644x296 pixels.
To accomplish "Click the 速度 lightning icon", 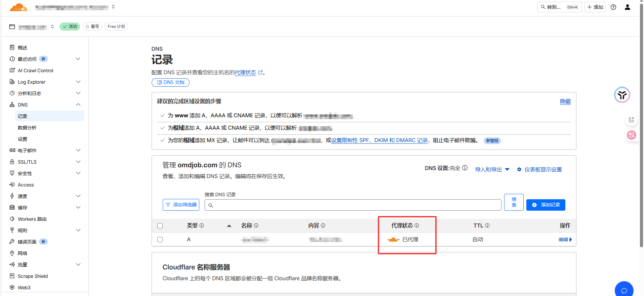I will 12,196.
